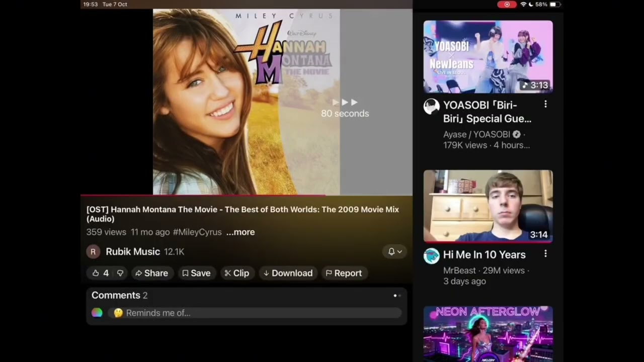Select the '11 mo ago' upload date
Image resolution: width=644 pixels, height=362 pixels.
[x=150, y=232]
